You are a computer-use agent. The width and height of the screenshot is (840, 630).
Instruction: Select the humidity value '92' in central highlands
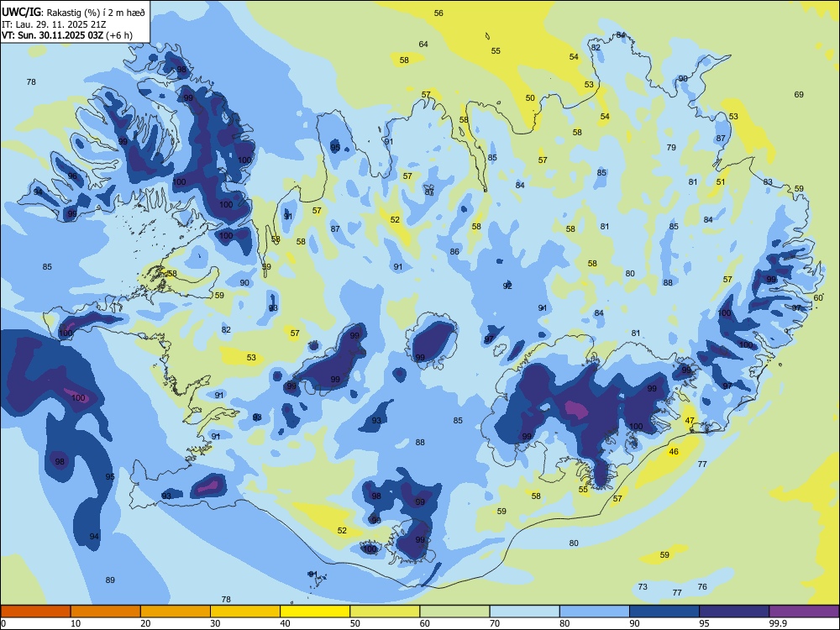pyautogui.click(x=507, y=286)
